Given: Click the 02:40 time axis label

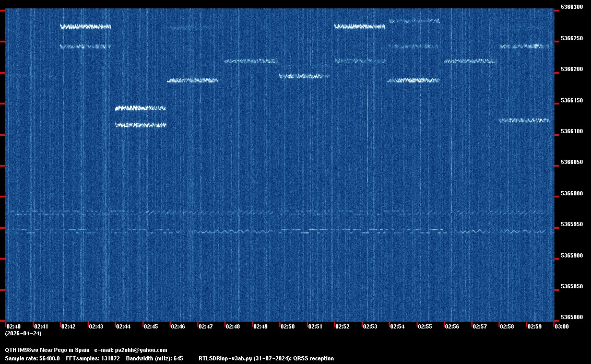Looking at the screenshot, I should pos(14,326).
